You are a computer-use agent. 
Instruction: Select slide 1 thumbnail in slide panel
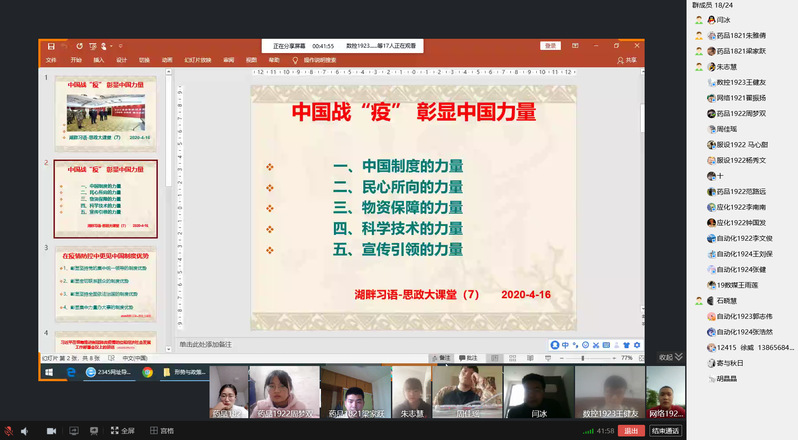point(106,113)
